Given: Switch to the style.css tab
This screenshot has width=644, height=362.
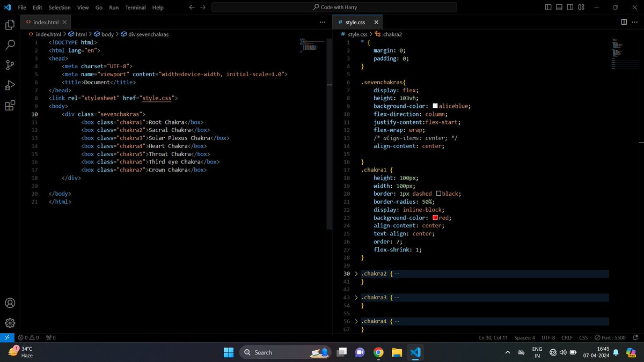Looking at the screenshot, I should click(357, 22).
